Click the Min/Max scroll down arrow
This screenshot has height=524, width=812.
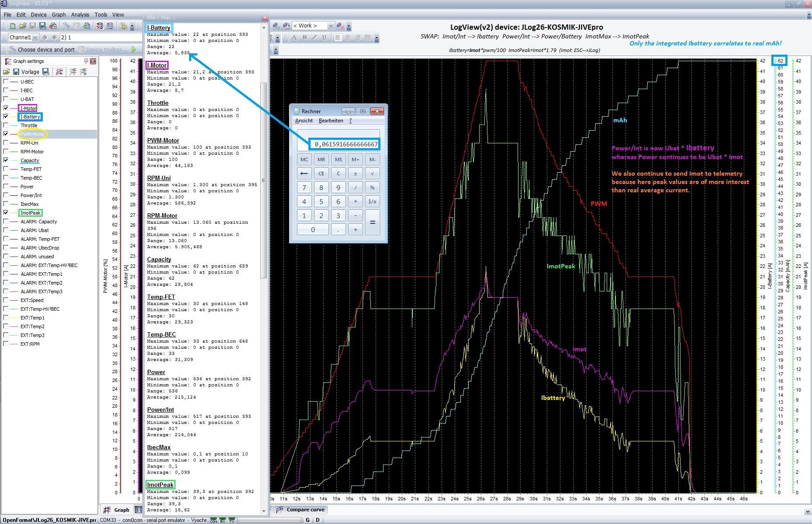coord(264,511)
